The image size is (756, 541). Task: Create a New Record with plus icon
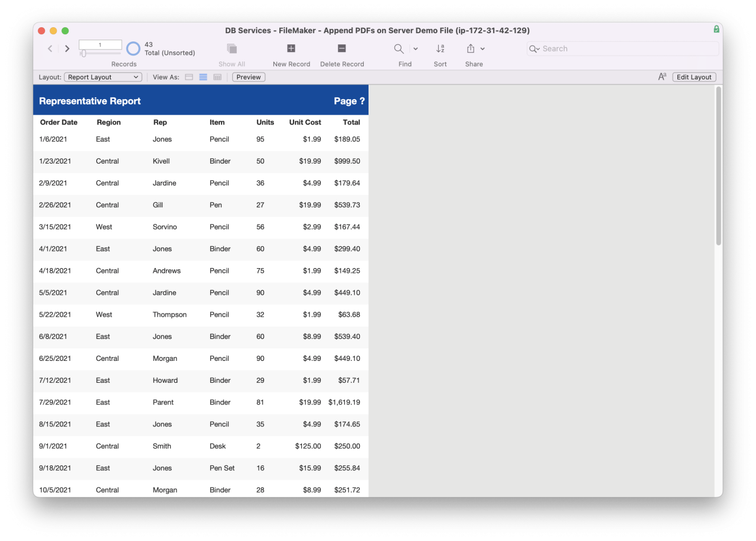point(291,48)
